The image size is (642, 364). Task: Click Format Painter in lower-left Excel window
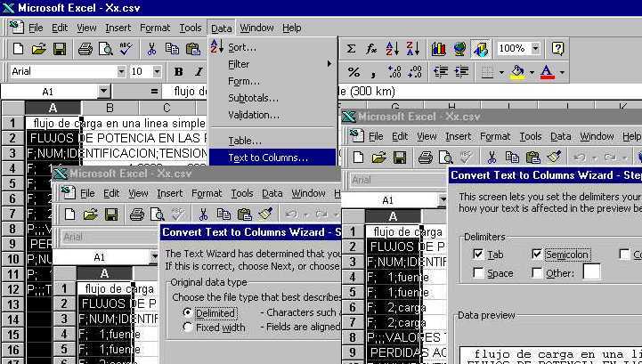coord(265,214)
